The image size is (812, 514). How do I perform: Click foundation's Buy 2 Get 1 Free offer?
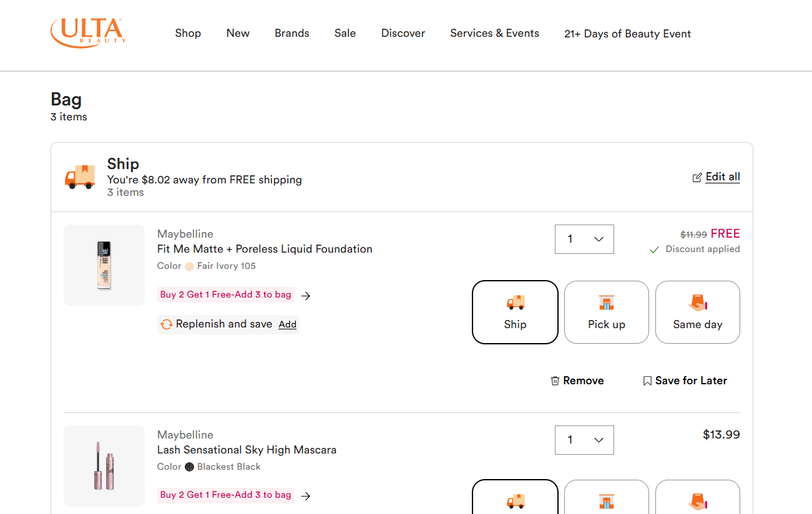pyautogui.click(x=226, y=294)
